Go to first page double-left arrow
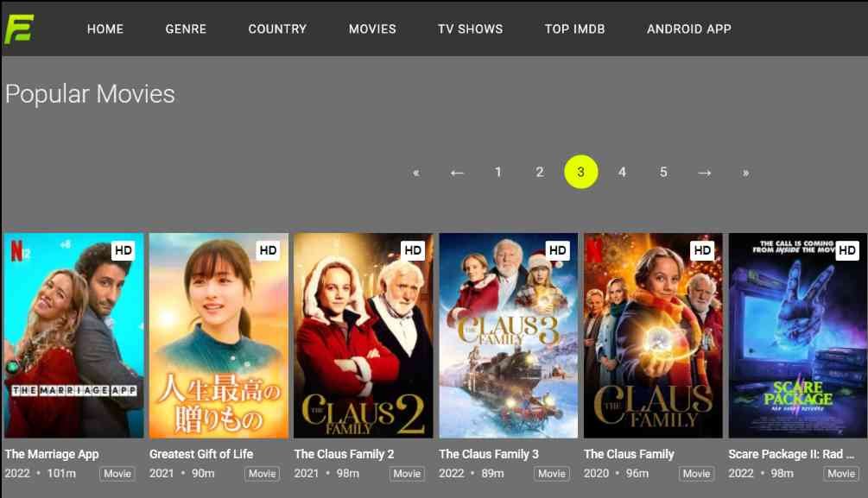 (x=416, y=173)
